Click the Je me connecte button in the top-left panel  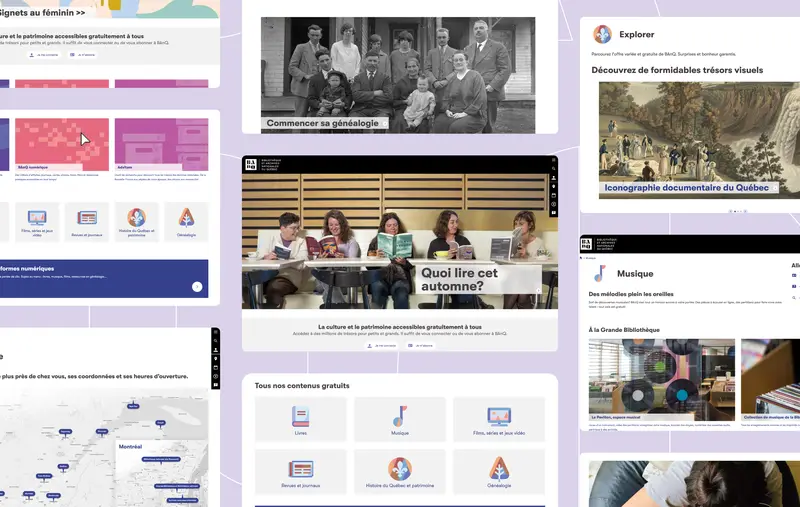coord(44,55)
